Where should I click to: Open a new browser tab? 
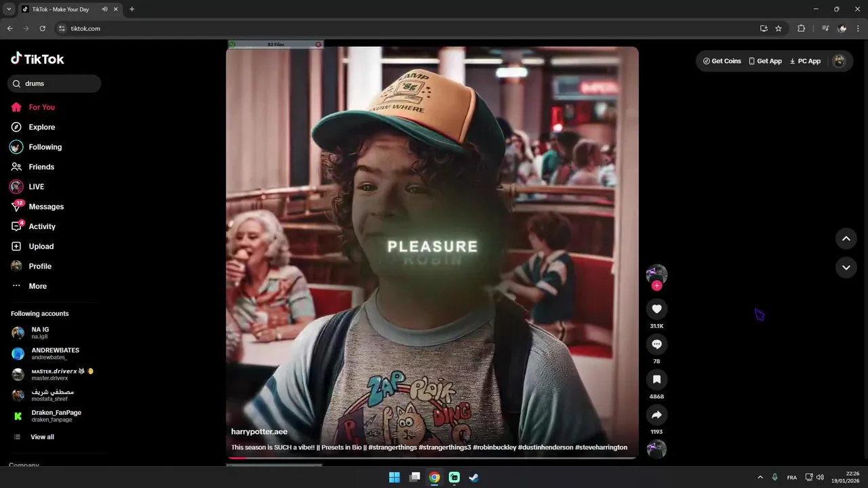click(132, 9)
